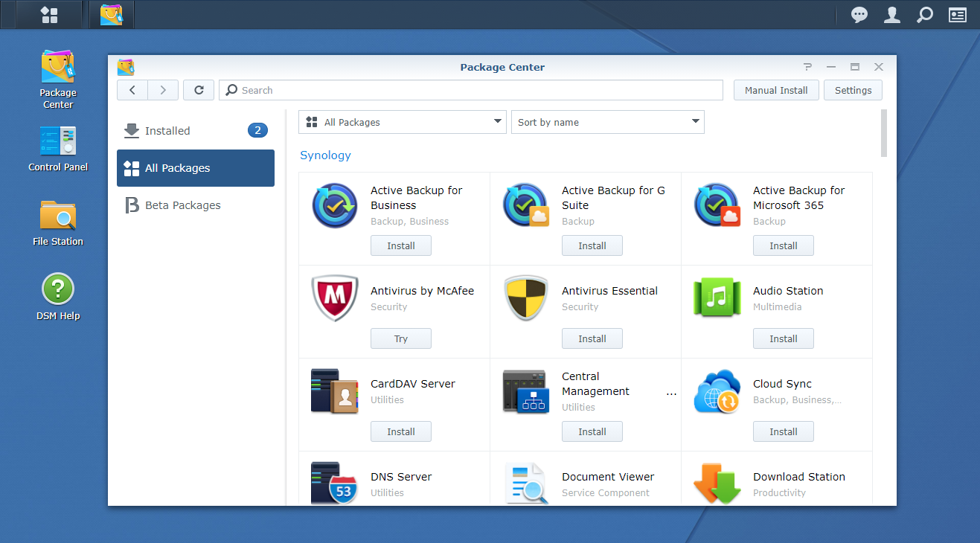Open the widgets panel icon

(957, 15)
